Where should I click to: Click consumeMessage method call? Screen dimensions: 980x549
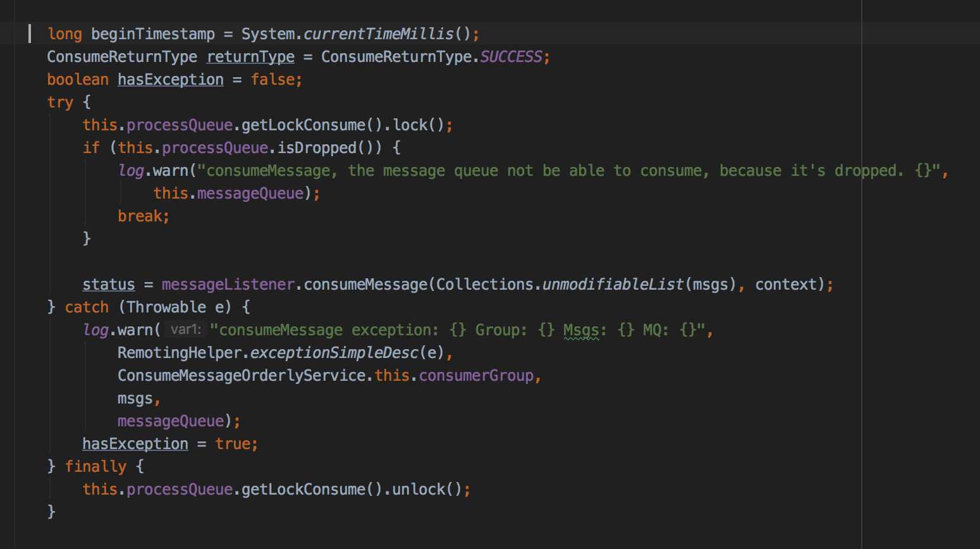[x=365, y=285]
